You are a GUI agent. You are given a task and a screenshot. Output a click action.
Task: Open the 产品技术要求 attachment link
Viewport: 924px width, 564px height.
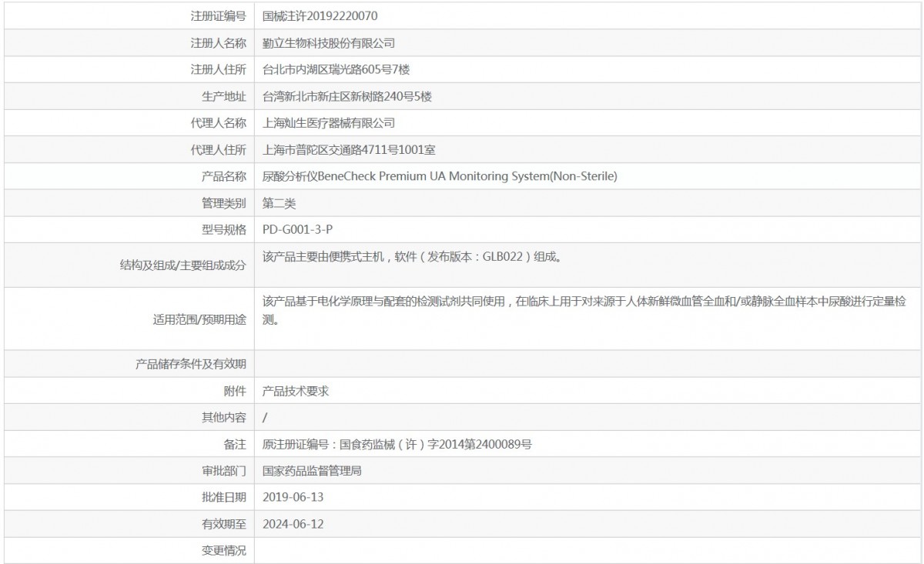coord(296,391)
